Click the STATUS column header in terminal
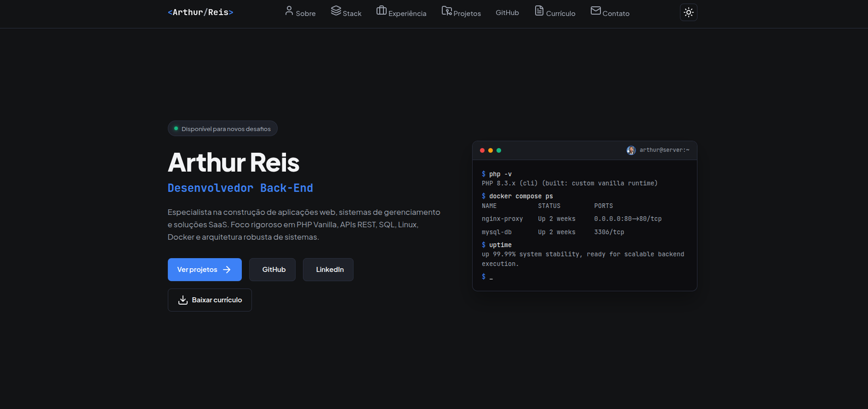Viewport: 868px width, 409px height. (549, 206)
